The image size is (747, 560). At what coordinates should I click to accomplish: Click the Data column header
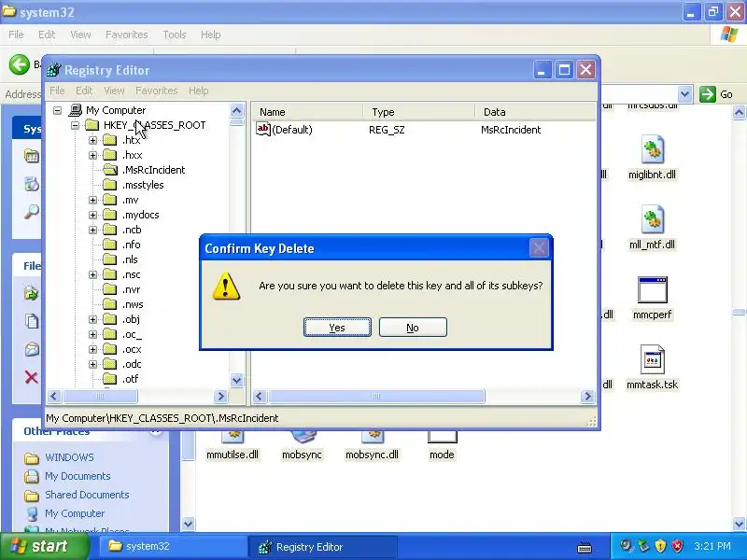[535, 112]
